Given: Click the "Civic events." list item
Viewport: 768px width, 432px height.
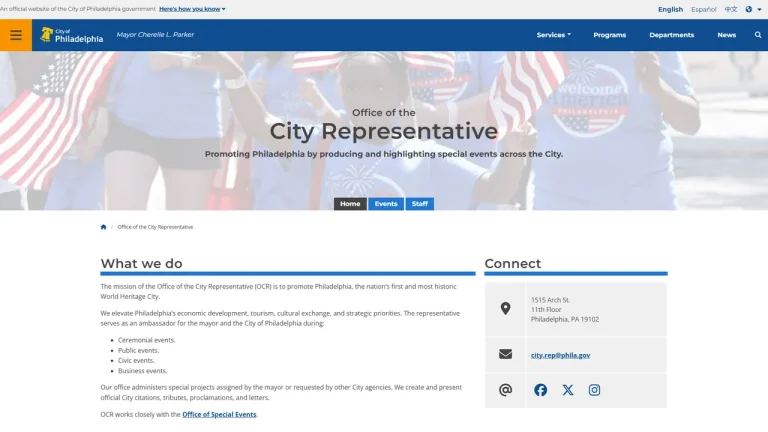Looking at the screenshot, I should point(136,360).
